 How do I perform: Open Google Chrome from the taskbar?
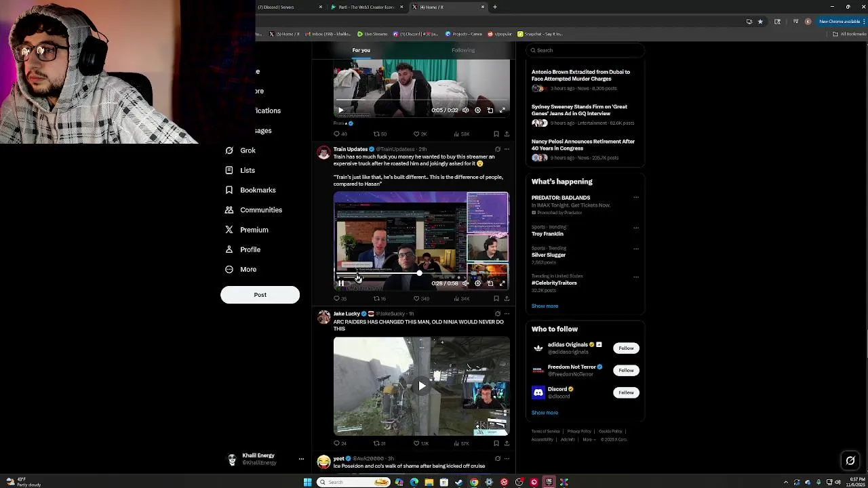[x=474, y=482]
